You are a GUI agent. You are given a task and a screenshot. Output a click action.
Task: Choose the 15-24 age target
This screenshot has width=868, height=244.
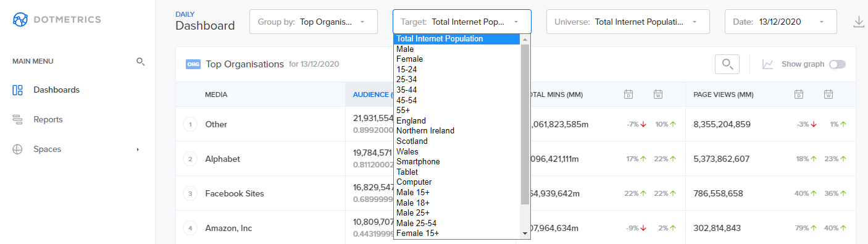(x=457, y=69)
